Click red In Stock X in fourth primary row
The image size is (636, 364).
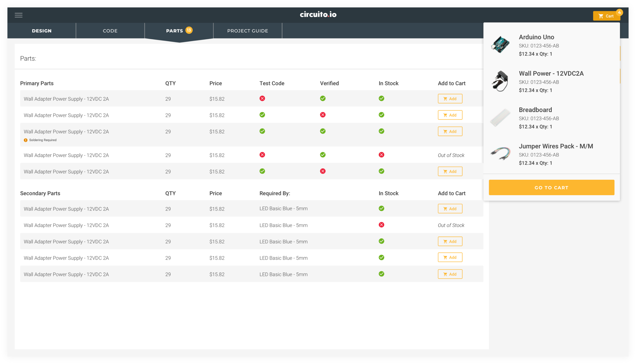pyautogui.click(x=381, y=155)
